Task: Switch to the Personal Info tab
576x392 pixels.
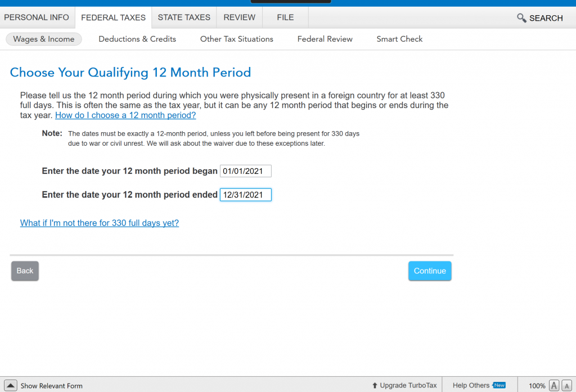Action: click(x=37, y=17)
